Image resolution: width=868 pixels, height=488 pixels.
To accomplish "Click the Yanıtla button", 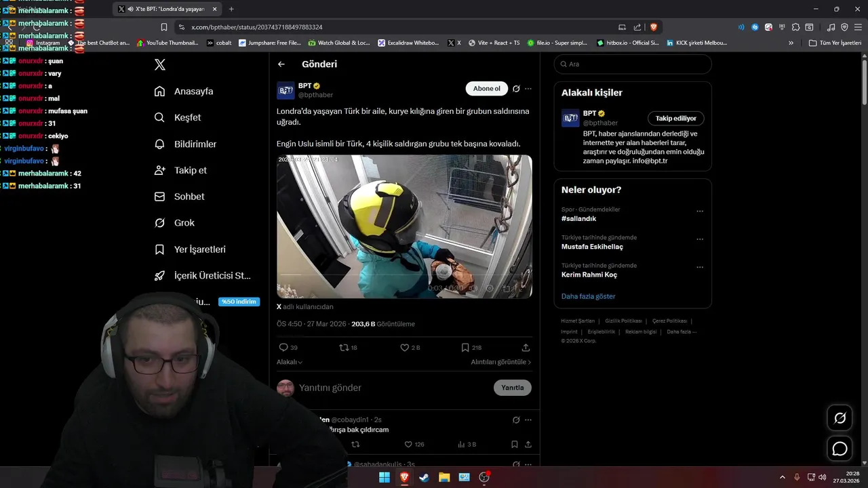I will [x=513, y=388].
